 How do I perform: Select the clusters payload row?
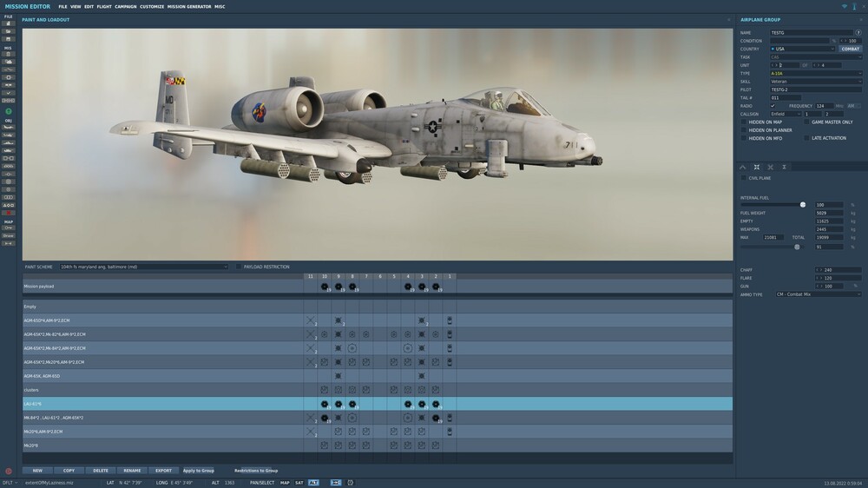[x=378, y=390]
